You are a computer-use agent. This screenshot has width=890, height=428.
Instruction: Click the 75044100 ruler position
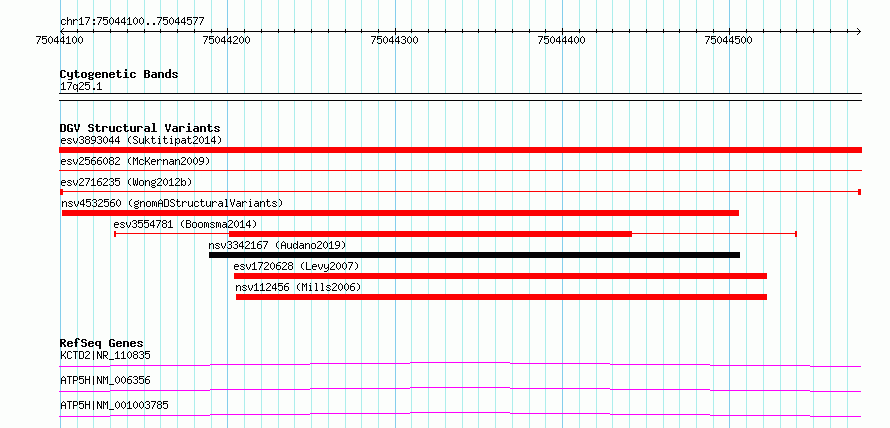tap(60, 40)
